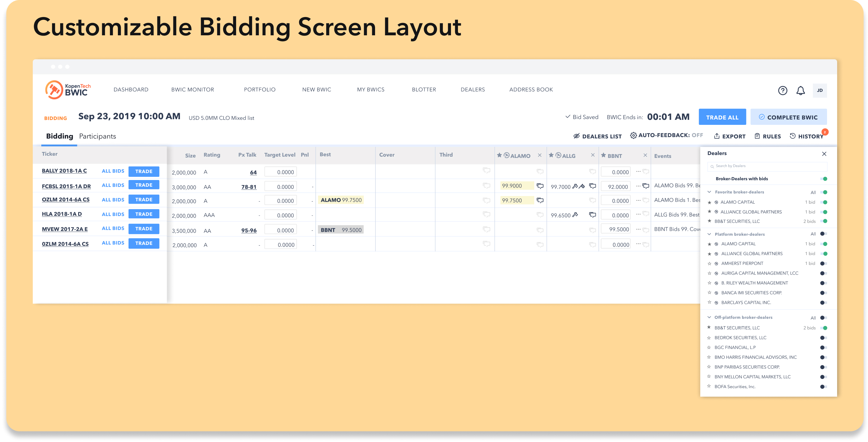
Task: Collapse the Favorite broker-dealers section
Action: [709, 192]
